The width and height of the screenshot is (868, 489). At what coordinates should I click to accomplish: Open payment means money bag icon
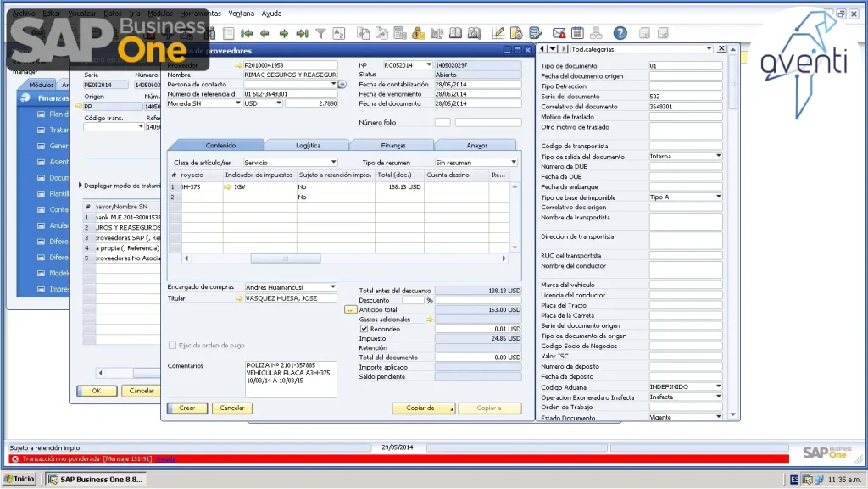pyautogui.click(x=418, y=34)
